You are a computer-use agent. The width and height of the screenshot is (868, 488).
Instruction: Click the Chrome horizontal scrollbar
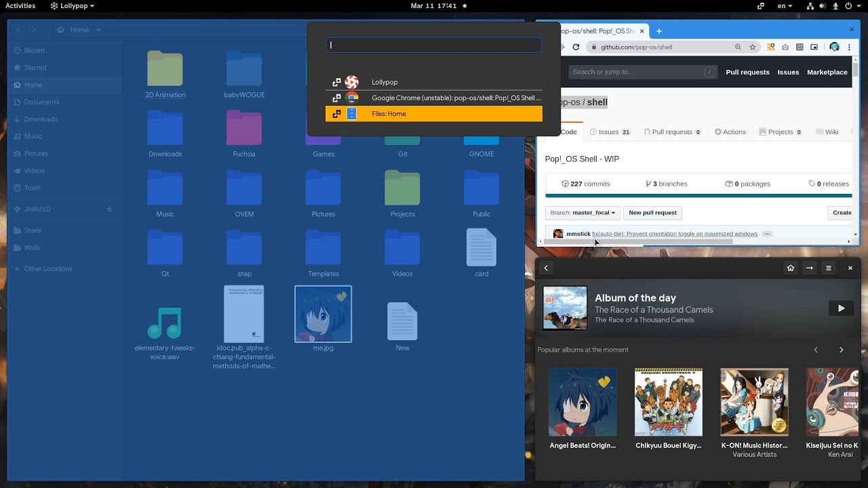tap(639, 241)
